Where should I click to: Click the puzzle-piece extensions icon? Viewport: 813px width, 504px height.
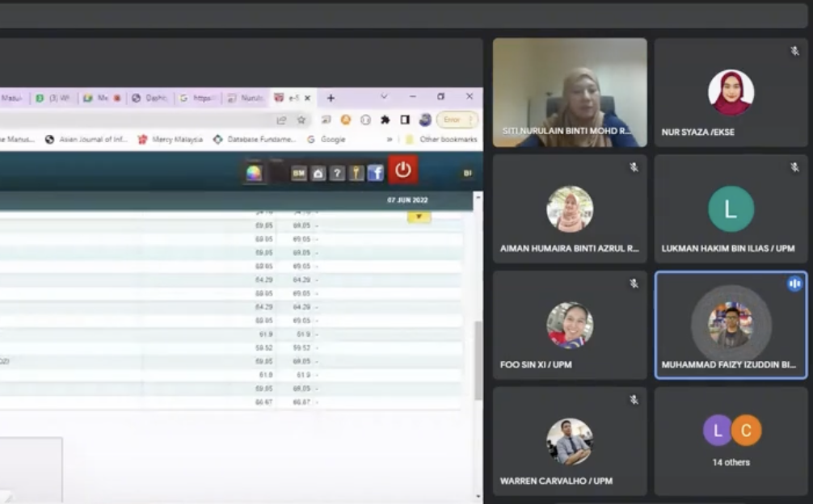pos(385,120)
